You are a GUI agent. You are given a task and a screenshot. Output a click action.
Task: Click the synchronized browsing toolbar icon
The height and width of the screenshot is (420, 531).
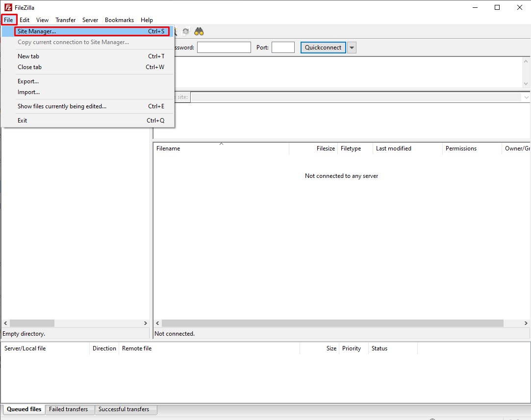[185, 31]
